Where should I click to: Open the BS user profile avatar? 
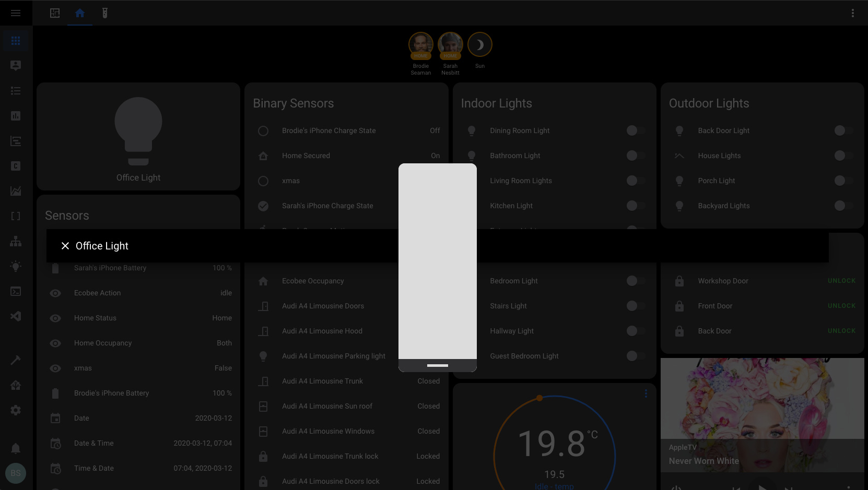click(x=16, y=473)
